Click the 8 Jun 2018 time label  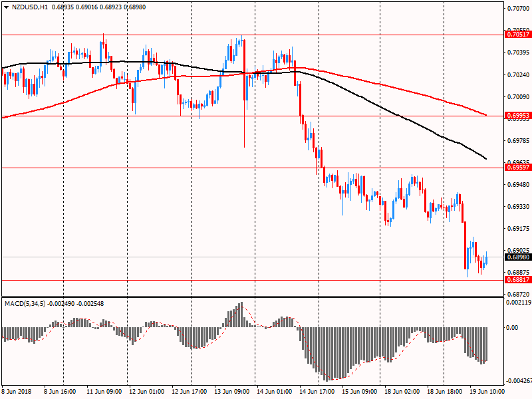coord(16,391)
